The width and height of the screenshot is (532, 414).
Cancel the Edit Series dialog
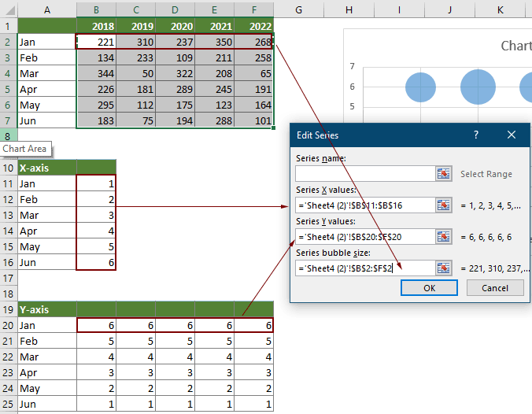pos(495,288)
